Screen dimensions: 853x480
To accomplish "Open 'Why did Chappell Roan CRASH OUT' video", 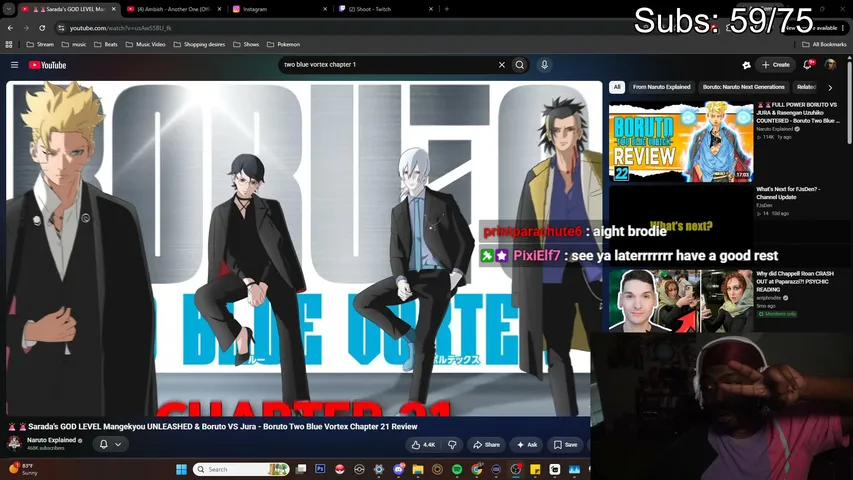I will click(795, 281).
